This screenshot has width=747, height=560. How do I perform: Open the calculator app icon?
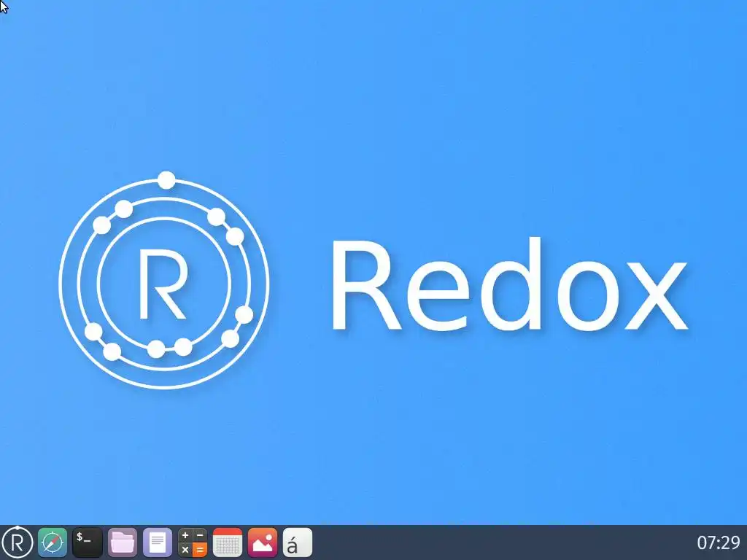(193, 542)
